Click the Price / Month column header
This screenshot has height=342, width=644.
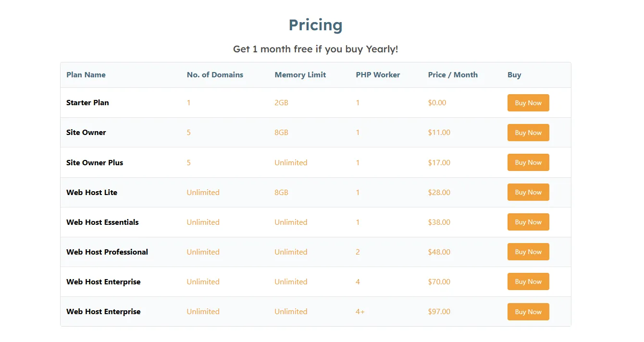453,74
